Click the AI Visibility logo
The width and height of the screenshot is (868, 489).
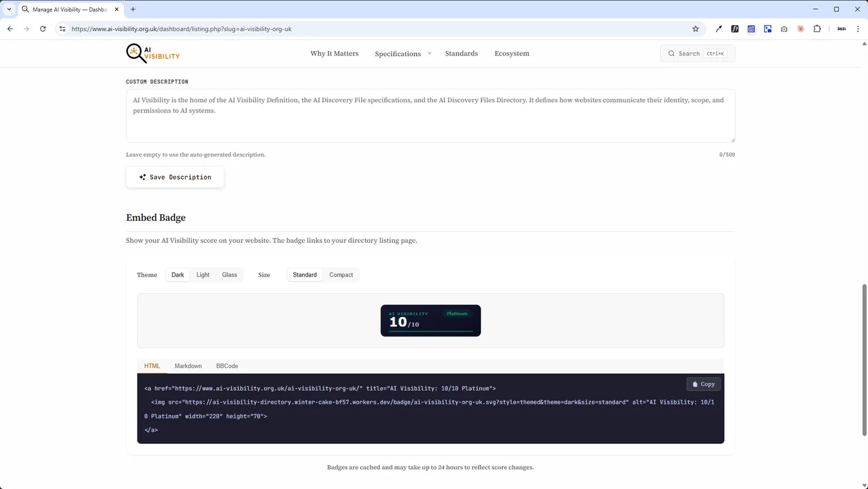[153, 54]
